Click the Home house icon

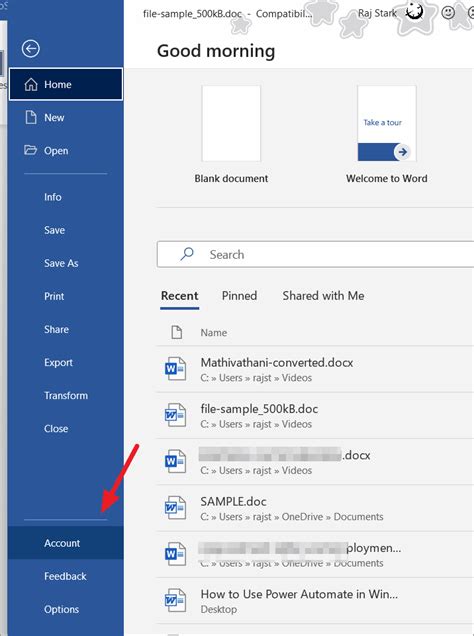click(x=31, y=84)
